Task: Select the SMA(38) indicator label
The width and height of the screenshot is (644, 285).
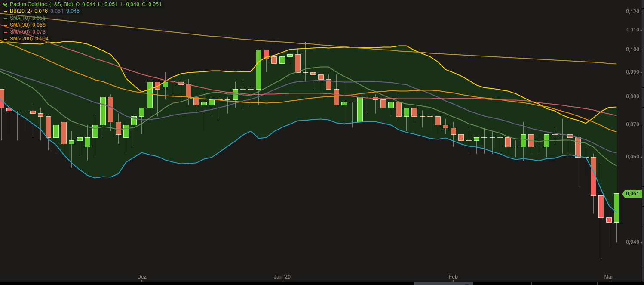Action: point(19,25)
